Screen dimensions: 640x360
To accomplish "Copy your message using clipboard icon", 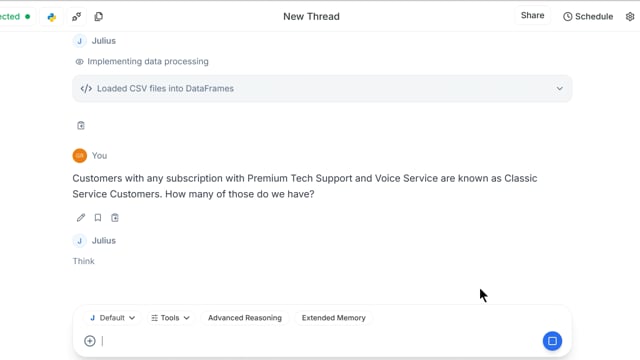I will [115, 218].
